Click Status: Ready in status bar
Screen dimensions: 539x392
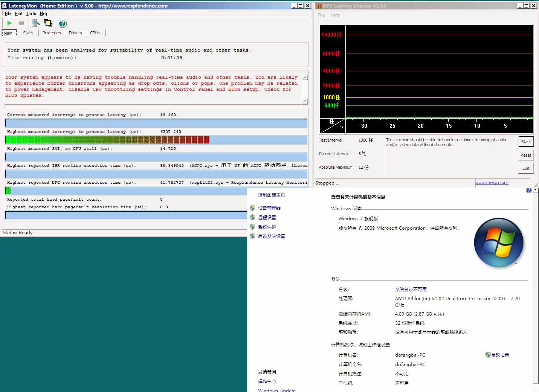coord(18,233)
